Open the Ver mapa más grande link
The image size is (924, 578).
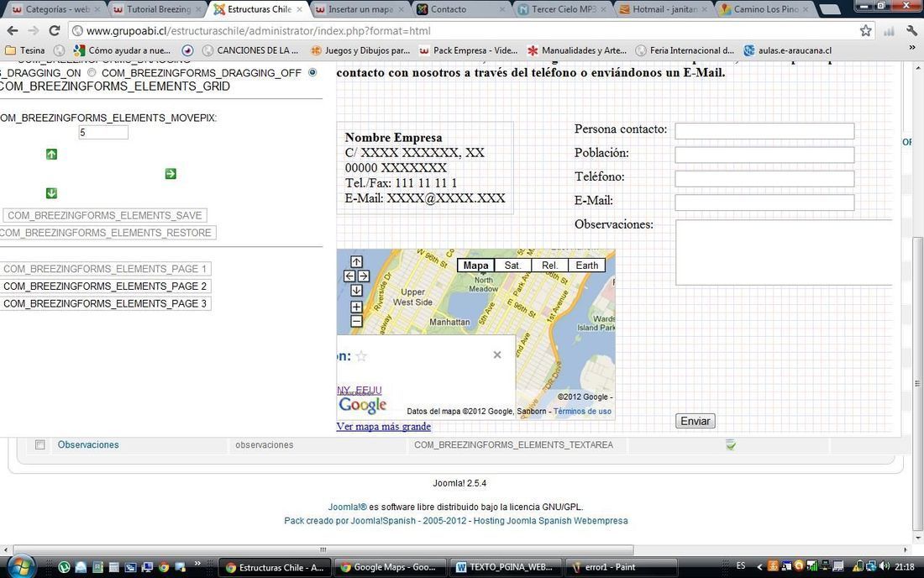click(384, 427)
